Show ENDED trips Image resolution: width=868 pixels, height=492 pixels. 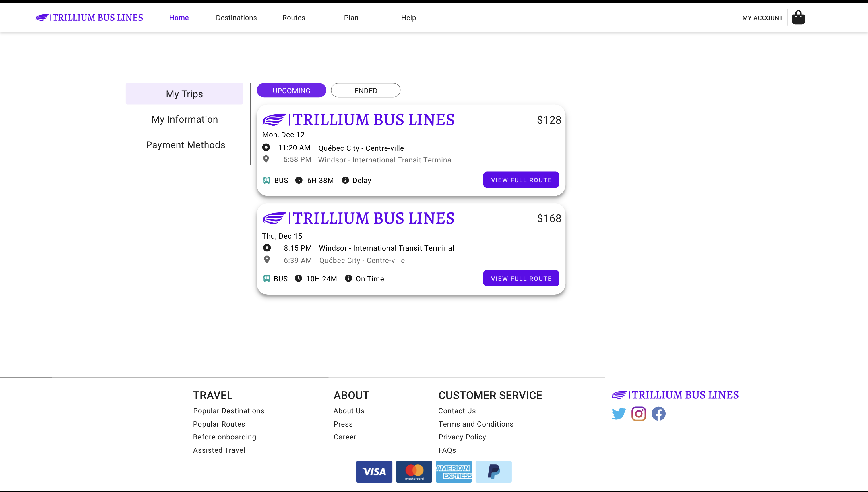point(365,90)
